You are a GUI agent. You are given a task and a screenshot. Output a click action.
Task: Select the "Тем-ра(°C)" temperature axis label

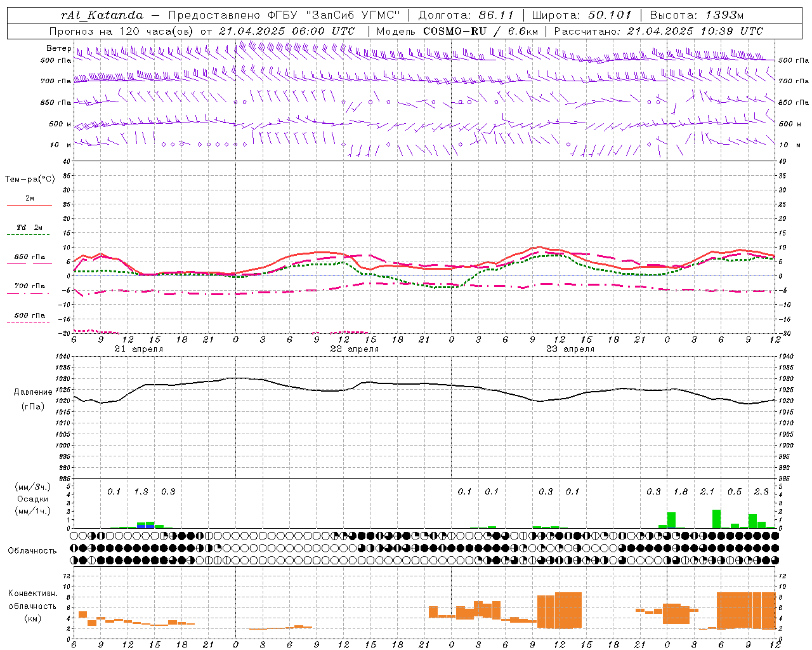(30, 179)
